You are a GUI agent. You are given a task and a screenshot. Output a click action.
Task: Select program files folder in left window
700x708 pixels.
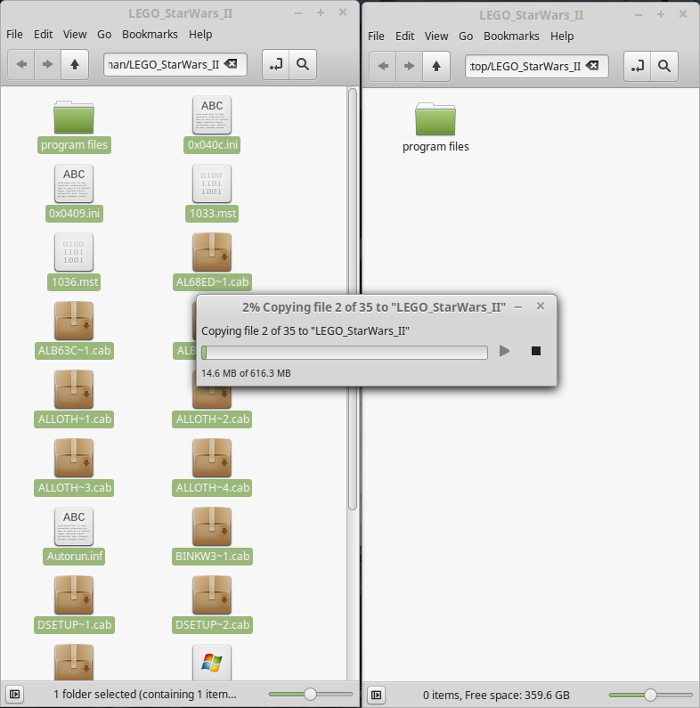74,127
